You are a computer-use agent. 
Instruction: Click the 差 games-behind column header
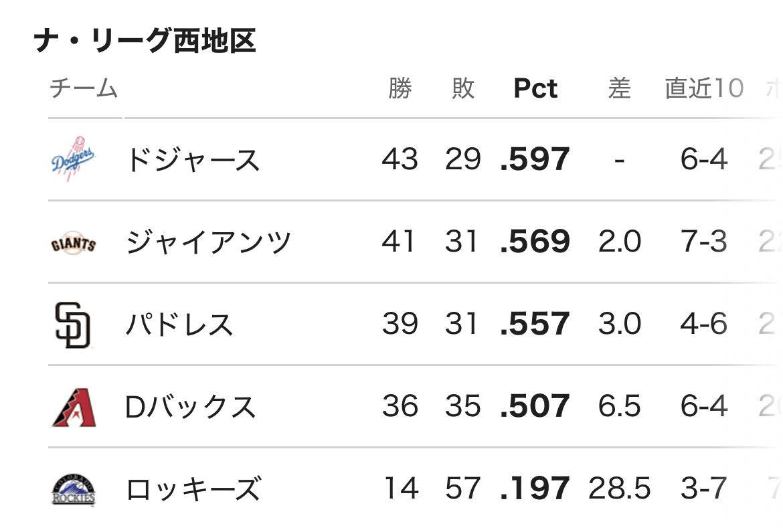point(619,88)
